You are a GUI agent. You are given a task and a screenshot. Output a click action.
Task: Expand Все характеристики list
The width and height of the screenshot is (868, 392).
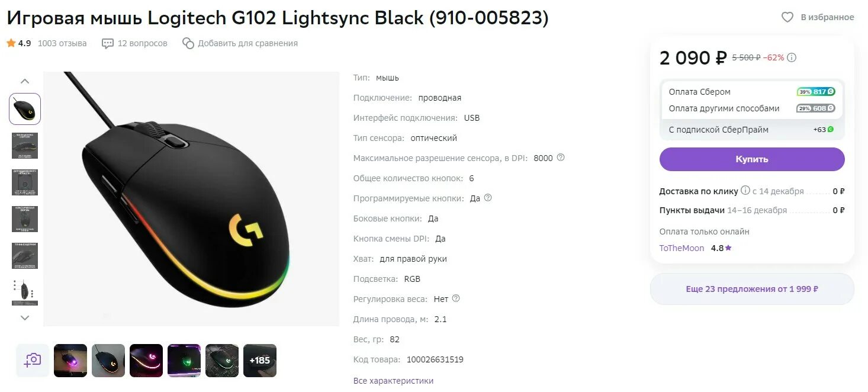click(393, 381)
